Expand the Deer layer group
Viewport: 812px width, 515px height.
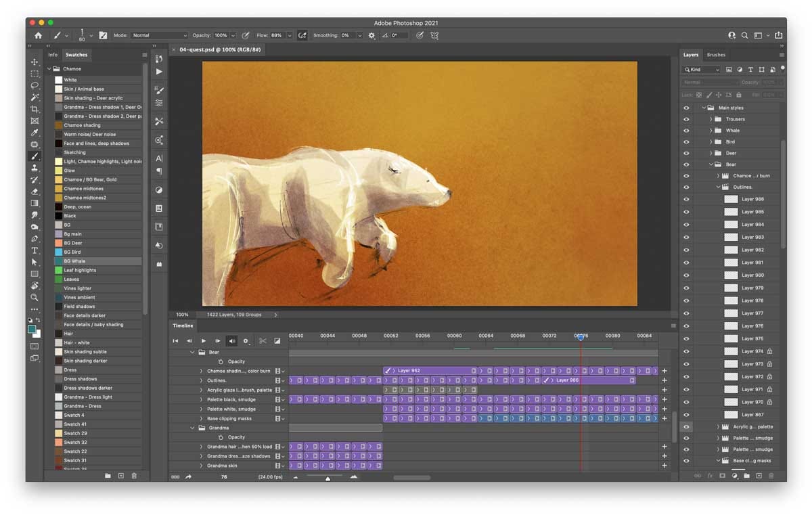pos(710,153)
